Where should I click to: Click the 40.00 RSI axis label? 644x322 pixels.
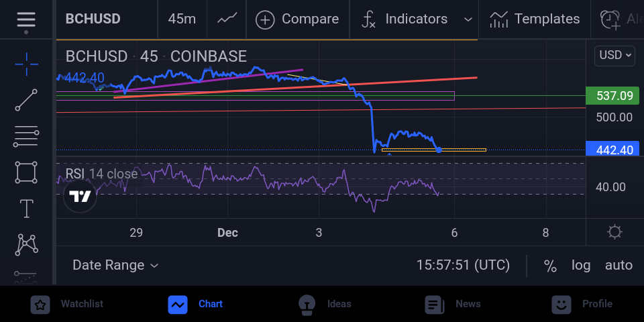point(610,187)
